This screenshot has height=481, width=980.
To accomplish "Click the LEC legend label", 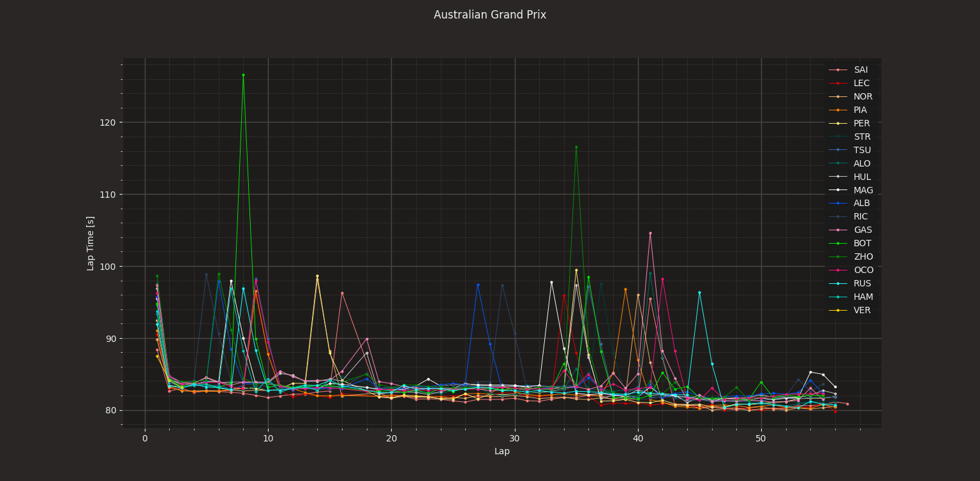I will point(861,83).
